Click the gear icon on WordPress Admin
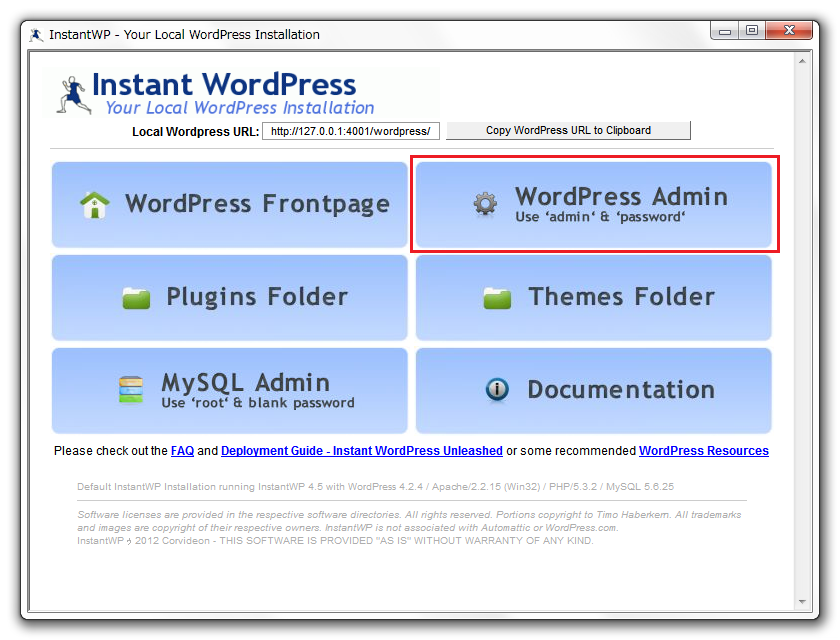840x640 pixels. (485, 204)
